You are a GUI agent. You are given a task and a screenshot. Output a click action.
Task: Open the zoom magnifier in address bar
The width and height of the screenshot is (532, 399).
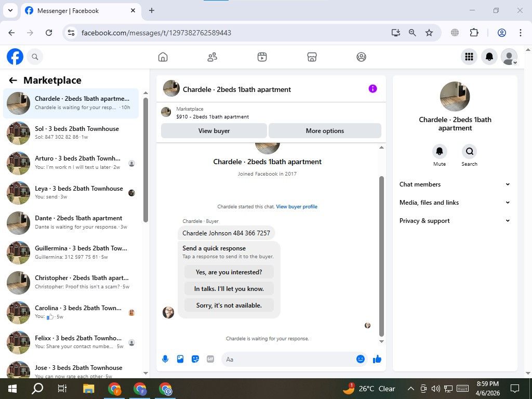click(x=412, y=33)
